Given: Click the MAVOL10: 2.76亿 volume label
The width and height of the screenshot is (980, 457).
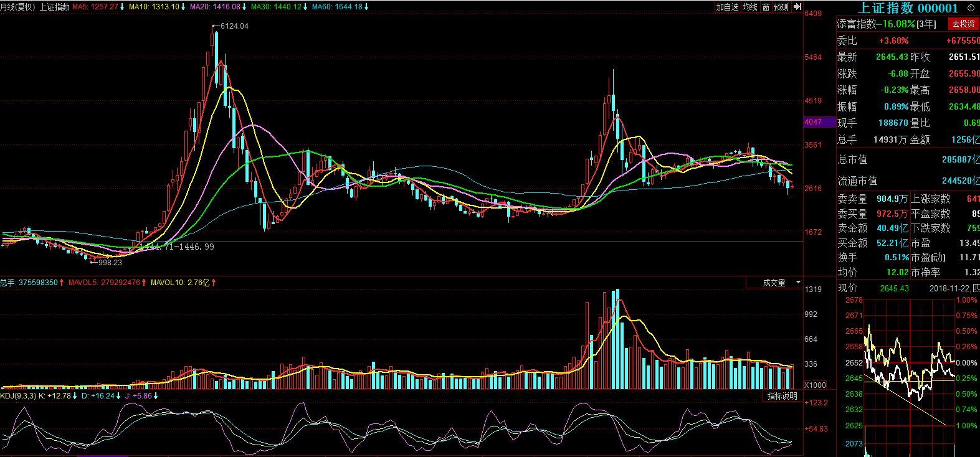Looking at the screenshot, I should (180, 283).
